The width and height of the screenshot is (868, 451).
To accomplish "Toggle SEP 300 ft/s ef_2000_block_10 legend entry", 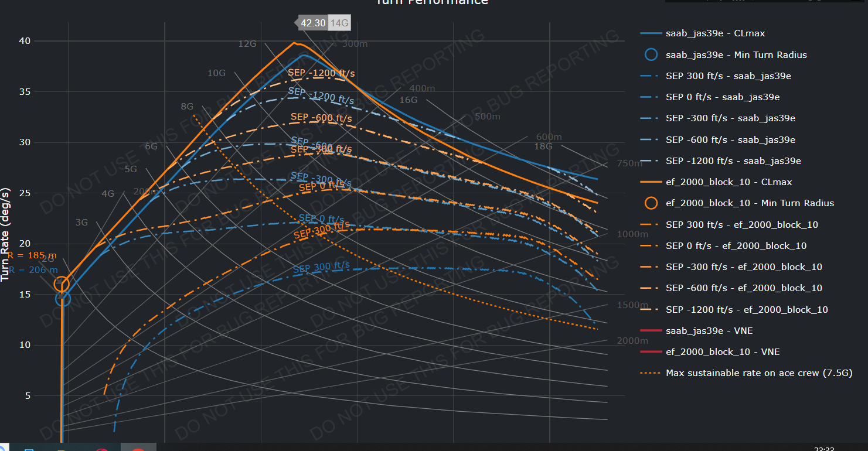I will [x=741, y=225].
